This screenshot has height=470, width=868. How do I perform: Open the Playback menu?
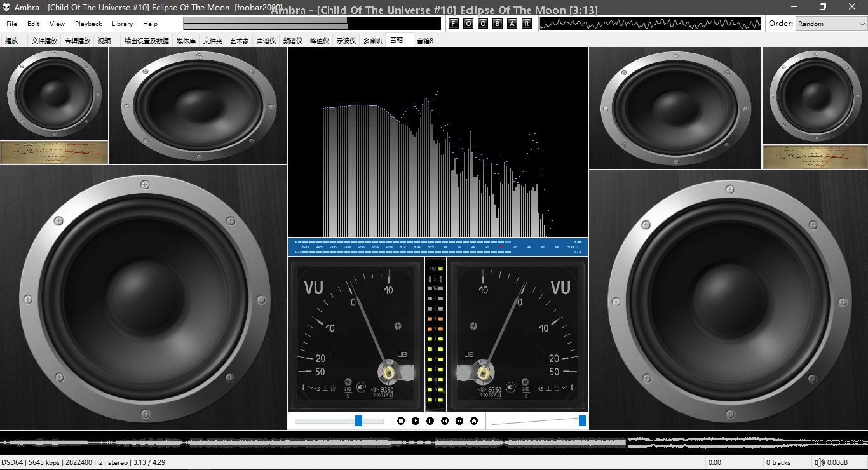pos(88,23)
